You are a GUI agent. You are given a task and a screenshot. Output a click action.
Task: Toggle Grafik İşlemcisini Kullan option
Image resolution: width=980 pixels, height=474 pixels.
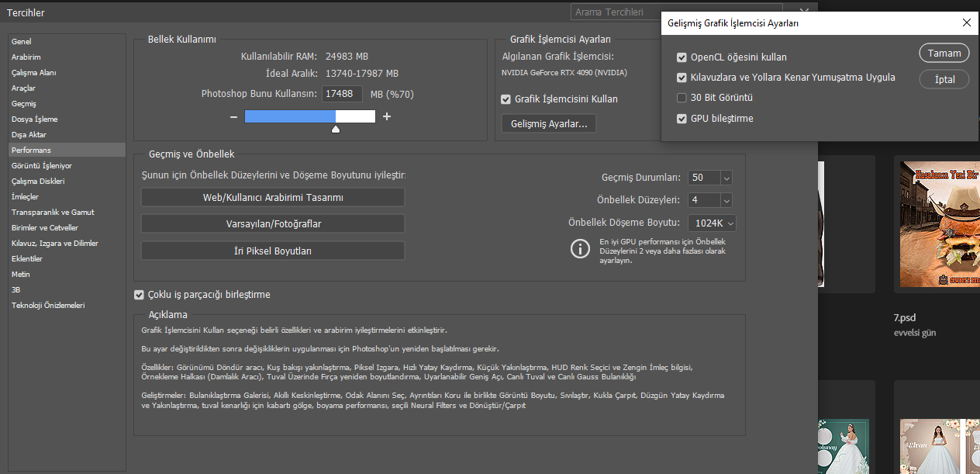click(507, 99)
